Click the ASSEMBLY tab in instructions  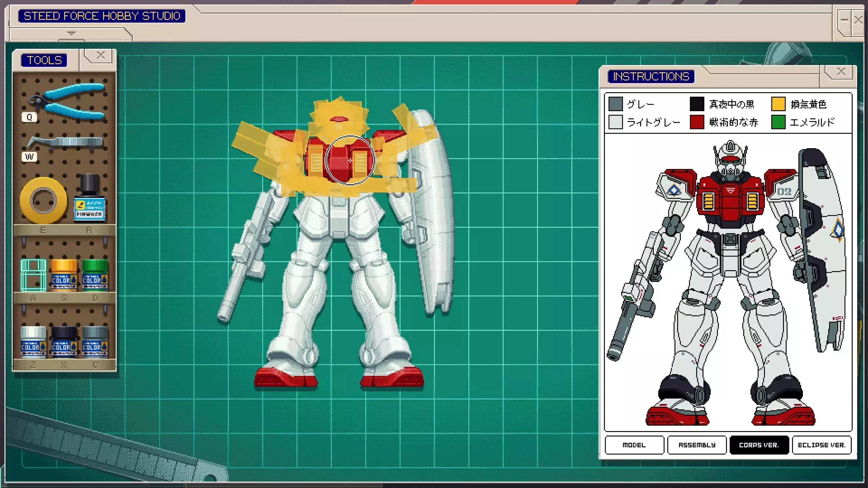pyautogui.click(x=696, y=445)
